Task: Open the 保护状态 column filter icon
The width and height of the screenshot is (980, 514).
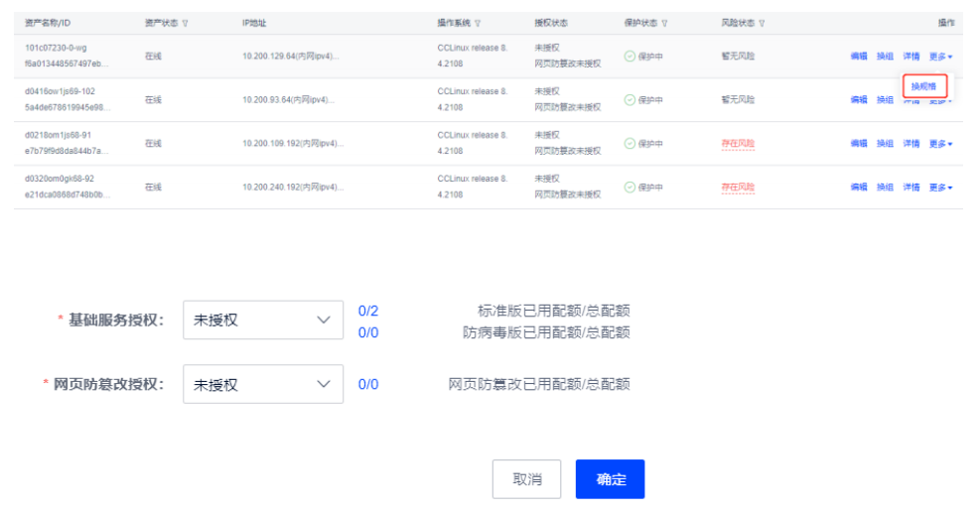Action: point(664,24)
